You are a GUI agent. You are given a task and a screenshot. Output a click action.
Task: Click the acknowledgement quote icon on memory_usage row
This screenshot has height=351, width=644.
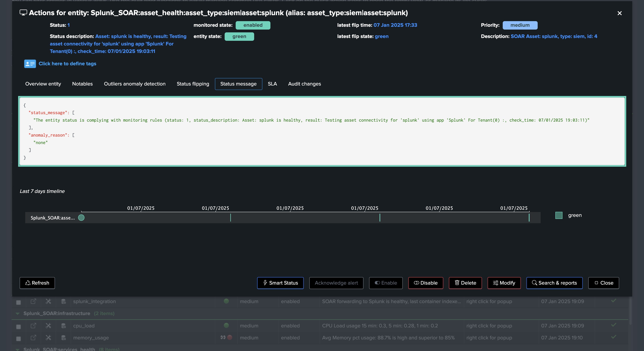coord(223,337)
